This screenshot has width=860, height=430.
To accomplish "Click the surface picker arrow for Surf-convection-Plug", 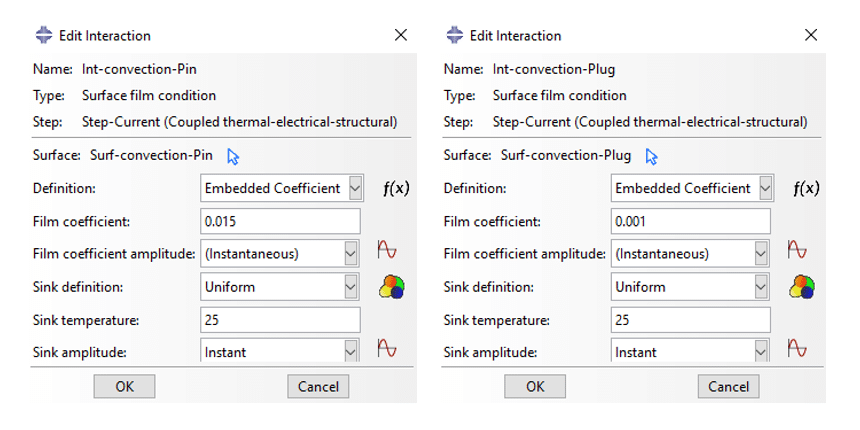I will (652, 157).
